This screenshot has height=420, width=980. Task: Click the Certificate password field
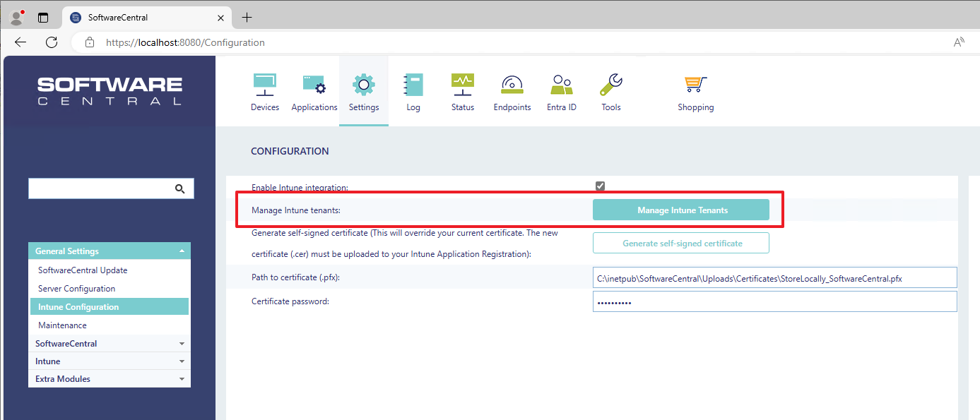[x=774, y=302]
